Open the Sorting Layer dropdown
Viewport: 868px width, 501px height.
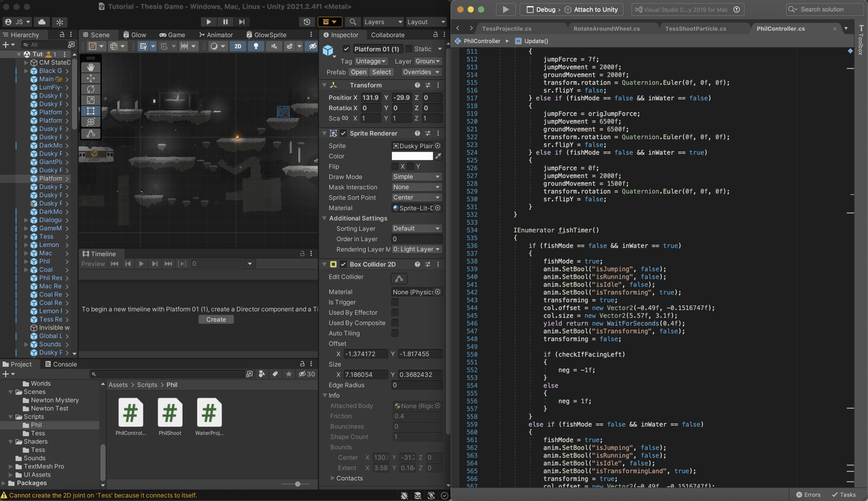(416, 229)
